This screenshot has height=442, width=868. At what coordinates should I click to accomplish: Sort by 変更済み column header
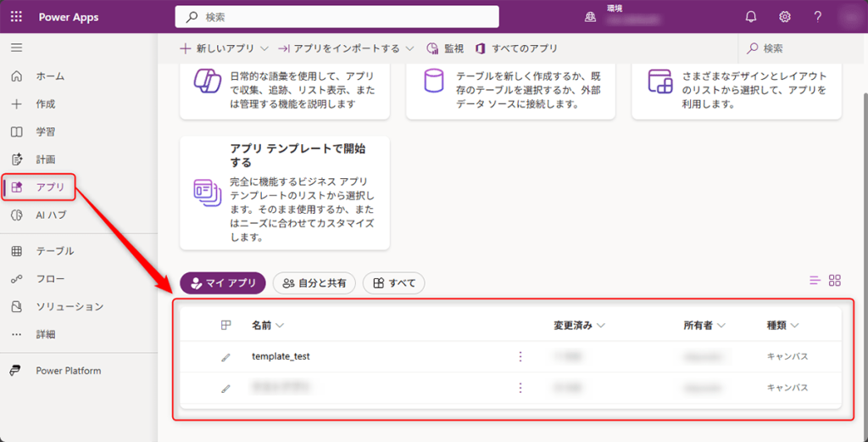[579, 326]
